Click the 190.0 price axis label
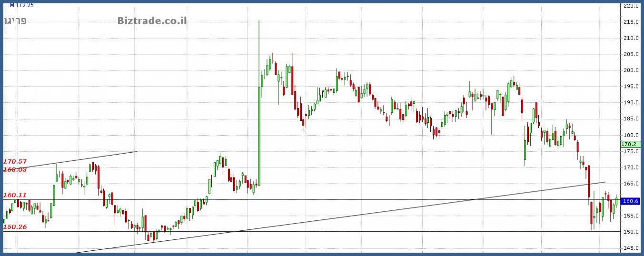 630,103
